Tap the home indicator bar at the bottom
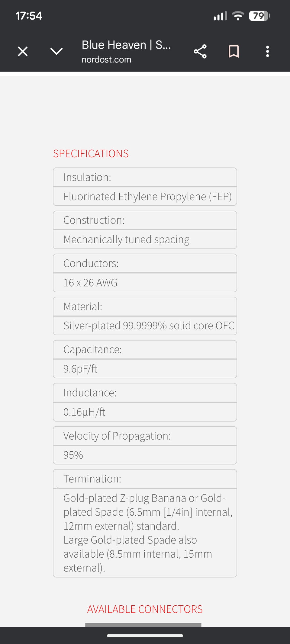Viewport: 290px width, 644px height. click(145, 636)
